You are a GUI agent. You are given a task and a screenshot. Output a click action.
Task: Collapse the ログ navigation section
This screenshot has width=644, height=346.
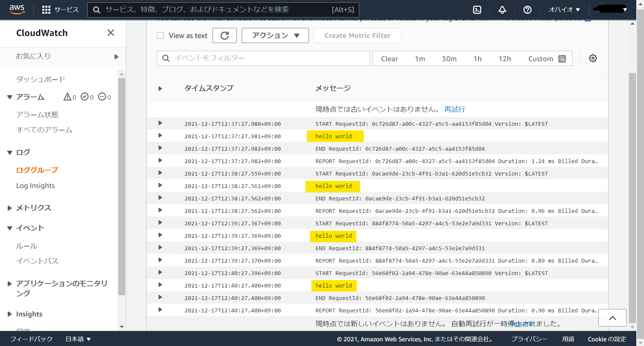(x=10, y=152)
